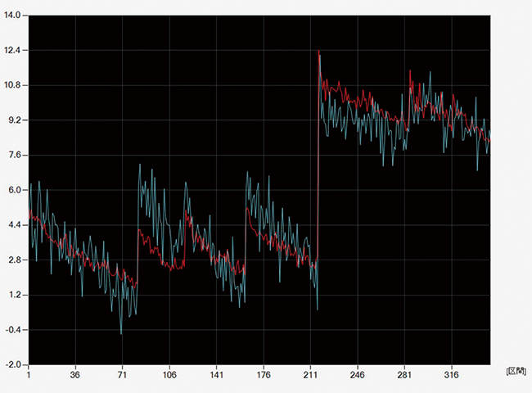Screen dimensions: 532x393
Task: Click the y-axis label 2.8
Action: coord(14,260)
